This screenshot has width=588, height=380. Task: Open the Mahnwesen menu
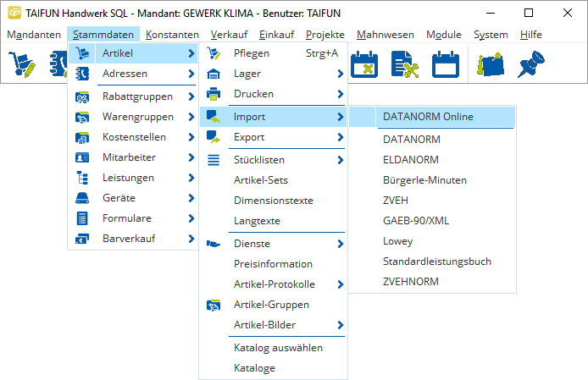(386, 35)
